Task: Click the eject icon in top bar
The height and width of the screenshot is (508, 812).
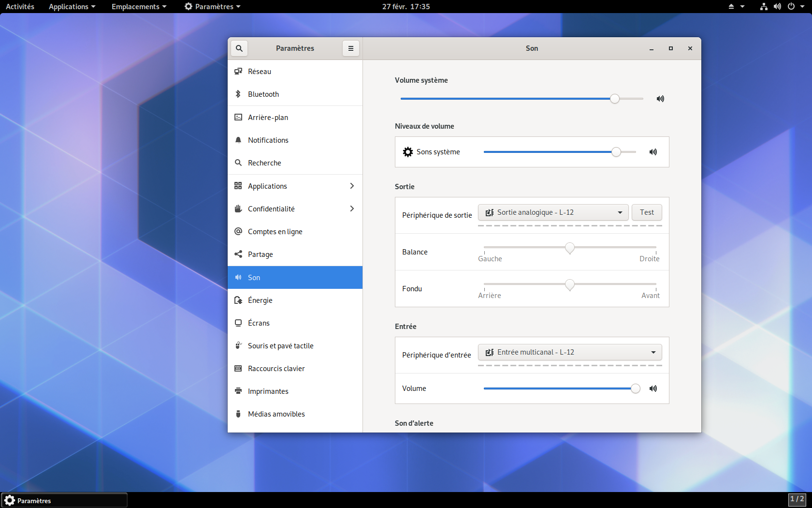Action: click(x=731, y=7)
